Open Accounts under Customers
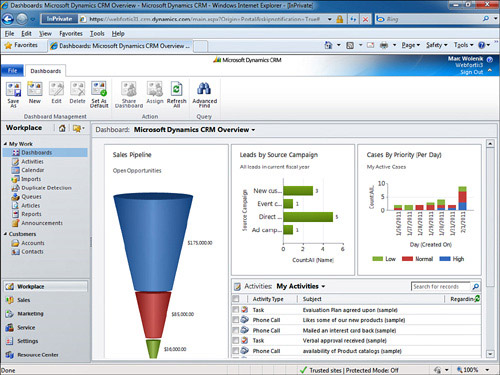 coord(33,243)
